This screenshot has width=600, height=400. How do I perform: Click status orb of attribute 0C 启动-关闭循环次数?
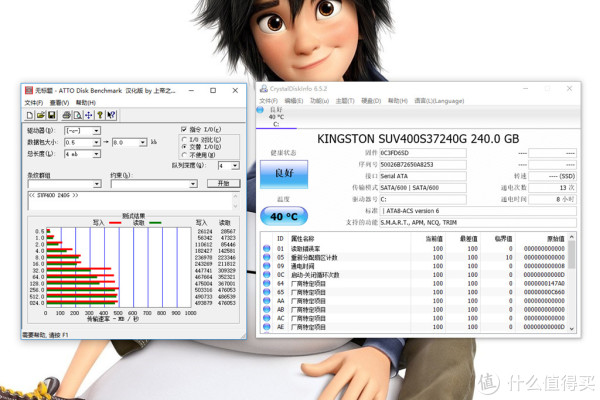click(267, 275)
